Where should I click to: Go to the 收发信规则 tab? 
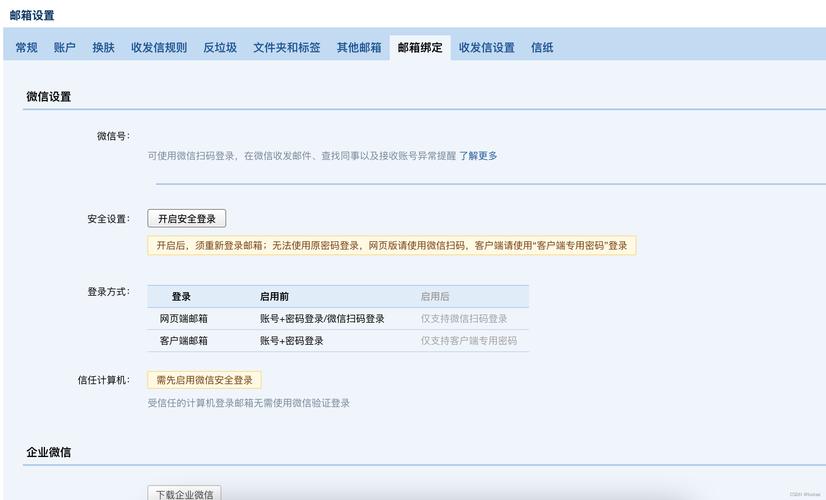coord(159,47)
